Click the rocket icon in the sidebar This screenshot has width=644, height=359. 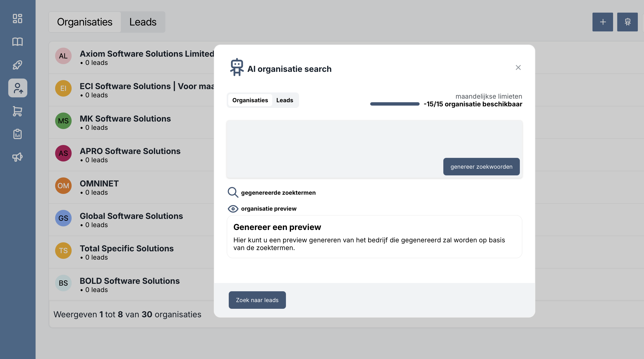[x=17, y=65]
